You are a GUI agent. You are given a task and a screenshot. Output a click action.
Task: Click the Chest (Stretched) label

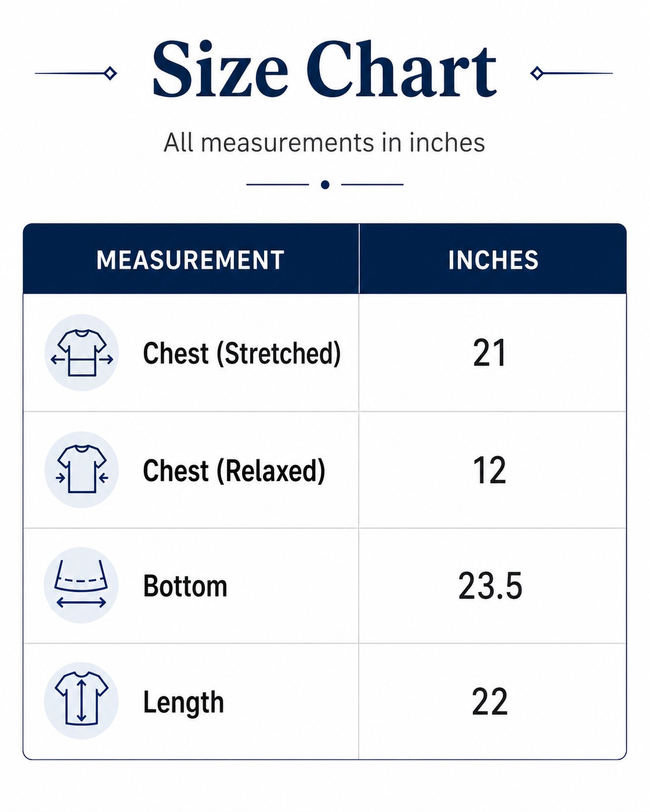242,353
